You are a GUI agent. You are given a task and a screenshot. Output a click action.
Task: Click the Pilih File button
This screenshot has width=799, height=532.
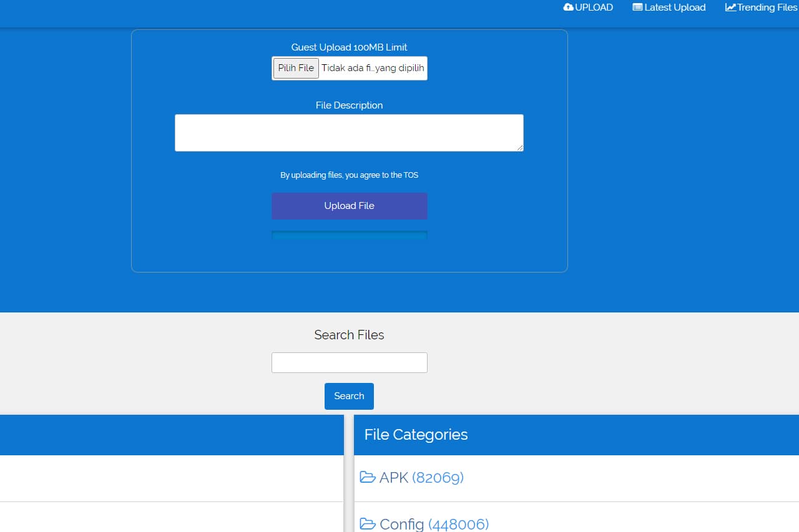pos(296,68)
